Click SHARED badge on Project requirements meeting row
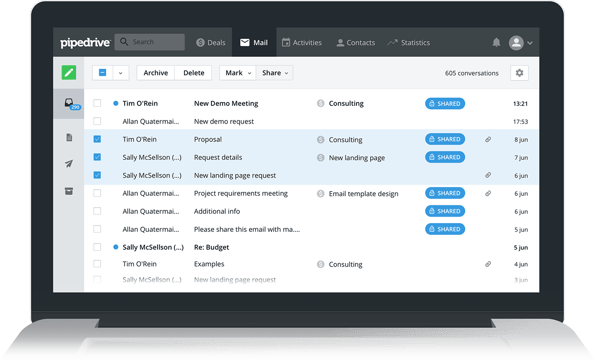Image resolution: width=595 pixels, height=360 pixels. (445, 193)
